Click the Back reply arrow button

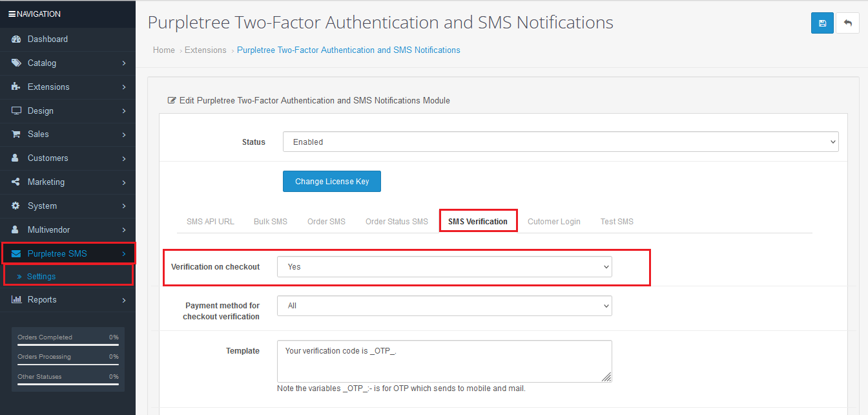point(847,23)
